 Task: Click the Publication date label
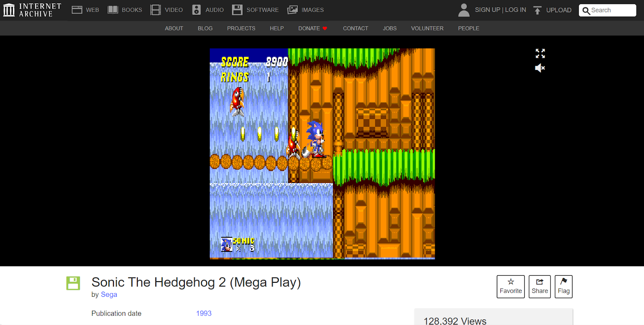(116, 313)
